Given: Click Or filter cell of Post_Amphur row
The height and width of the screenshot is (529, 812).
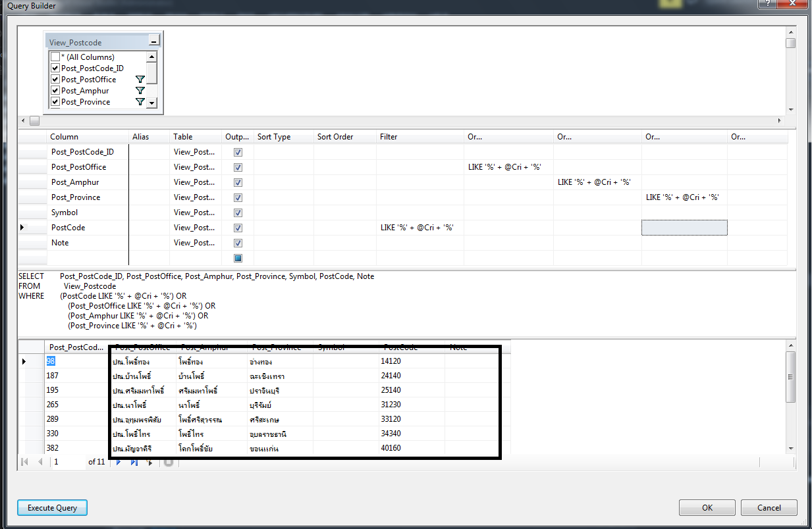Looking at the screenshot, I should click(597, 182).
